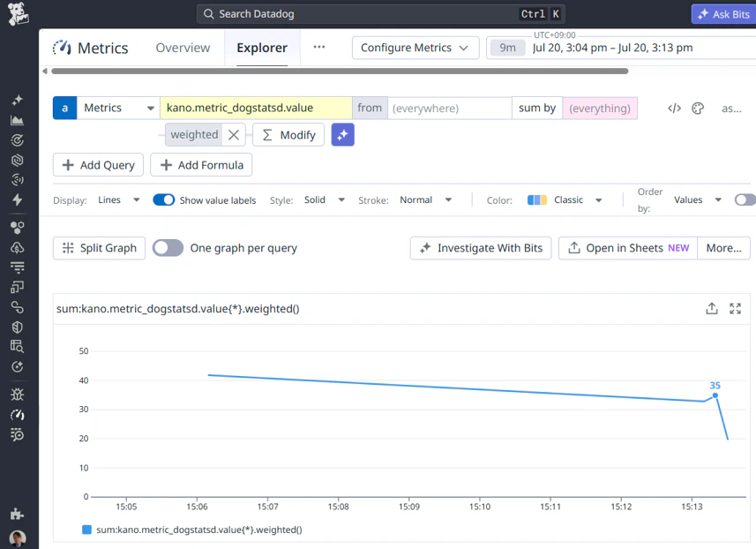The height and width of the screenshot is (549, 756).
Task: Toggle Show value labels switch
Action: (163, 199)
